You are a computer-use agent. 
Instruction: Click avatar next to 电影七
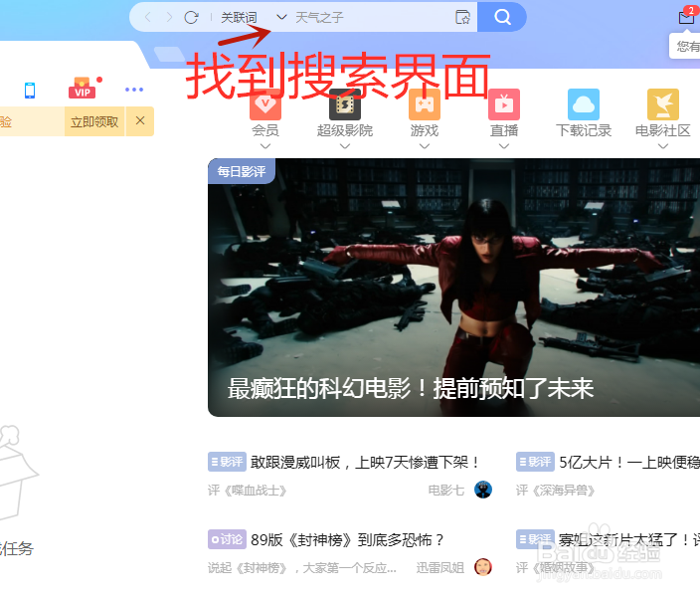point(483,490)
